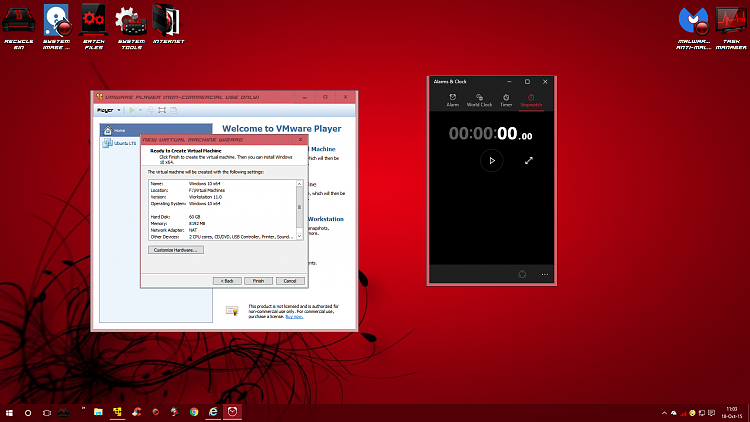The height and width of the screenshot is (422, 750).
Task: Switch to VMware Player taskbar icon
Action: [x=117, y=412]
